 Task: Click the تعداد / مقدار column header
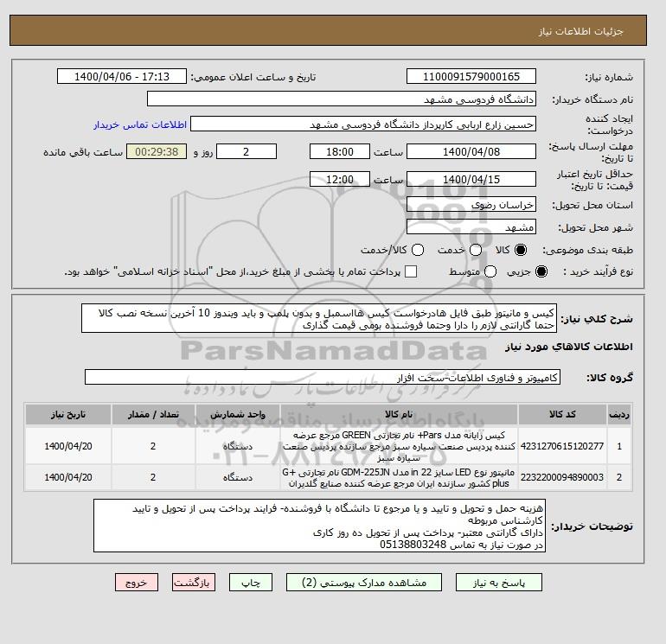click(x=153, y=415)
